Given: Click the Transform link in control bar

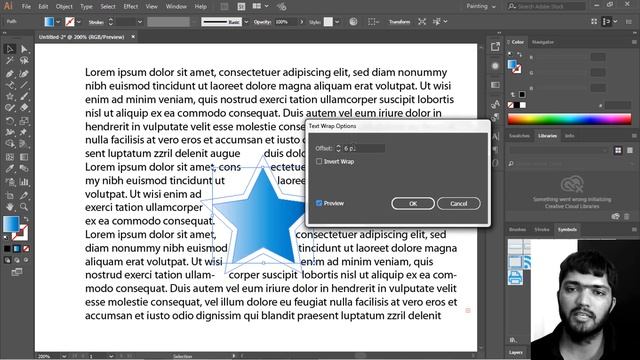Looking at the screenshot, I should (399, 22).
